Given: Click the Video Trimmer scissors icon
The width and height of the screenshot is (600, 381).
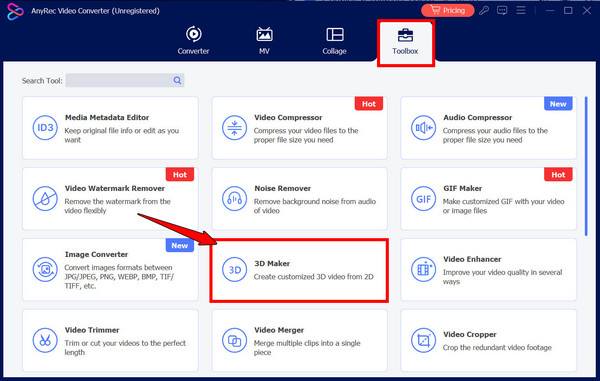Looking at the screenshot, I should pyautogui.click(x=45, y=340).
